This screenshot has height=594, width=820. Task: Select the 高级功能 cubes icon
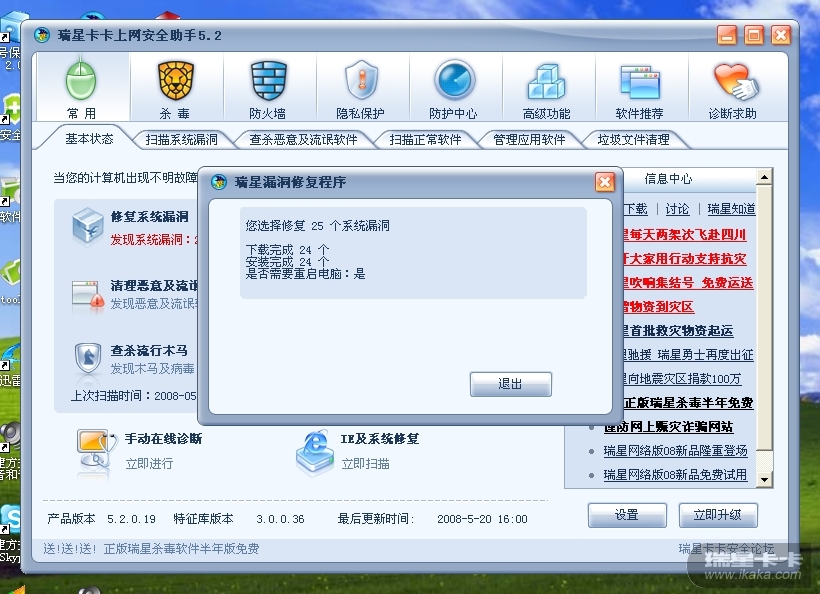click(546, 82)
